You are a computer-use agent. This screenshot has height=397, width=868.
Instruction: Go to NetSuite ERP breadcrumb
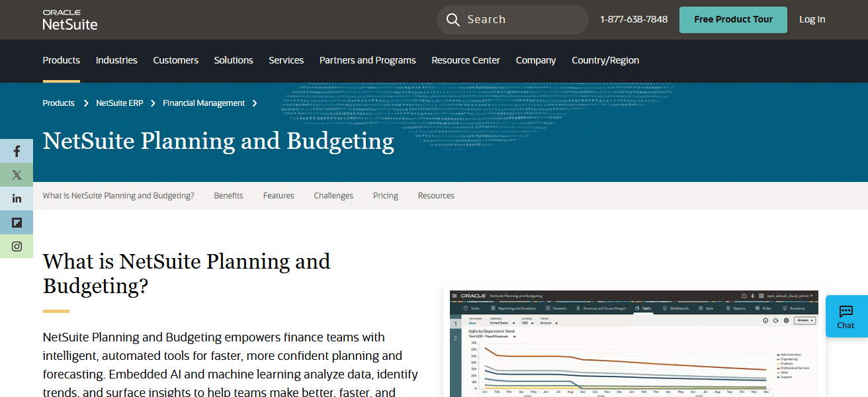(120, 103)
